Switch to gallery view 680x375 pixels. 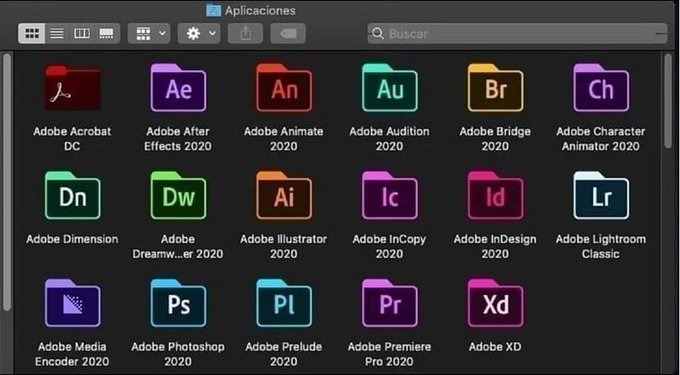107,33
